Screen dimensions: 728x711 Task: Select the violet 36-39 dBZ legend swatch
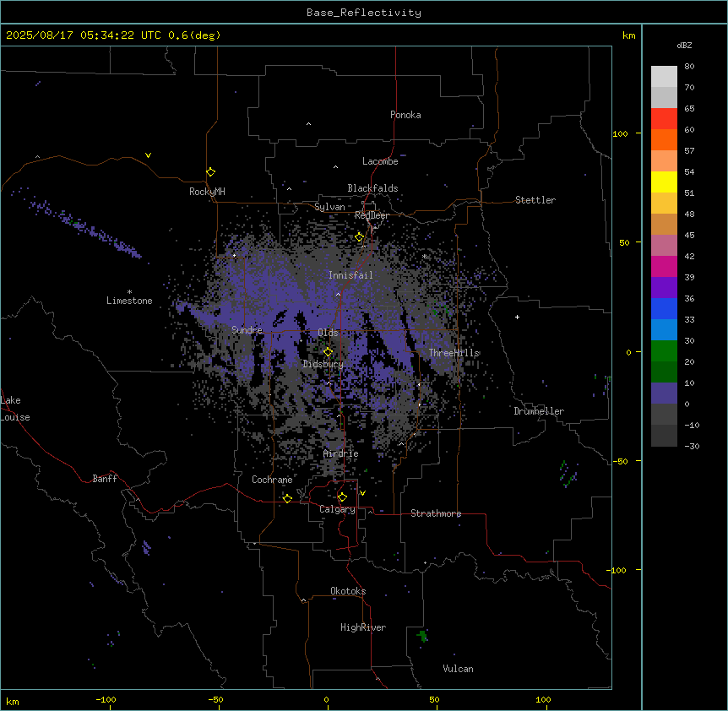tap(664, 288)
